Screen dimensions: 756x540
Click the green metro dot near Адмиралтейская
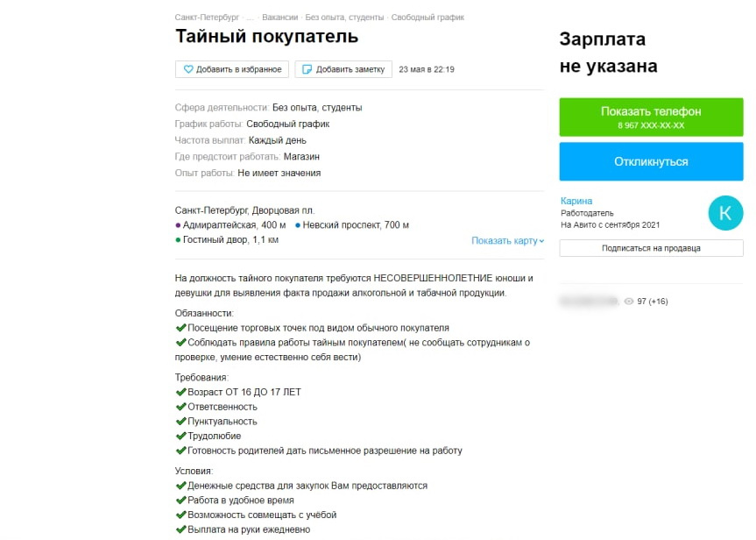tap(176, 227)
